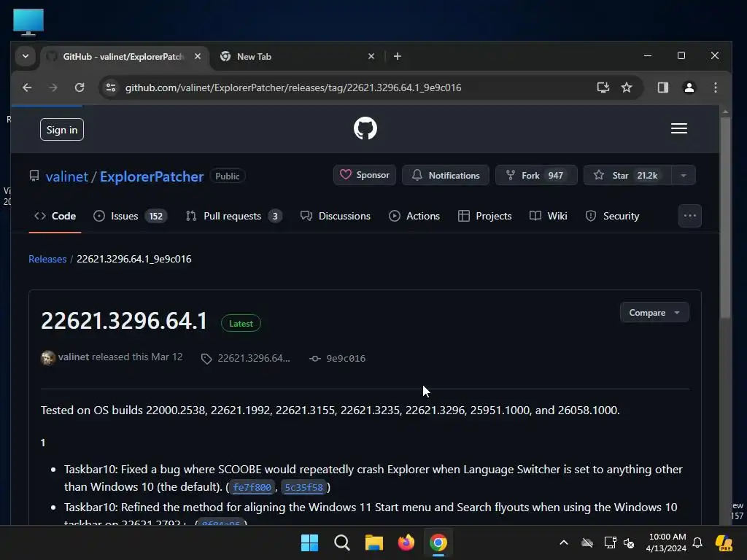
Task: Select the monitor desktop icon
Action: (28, 22)
